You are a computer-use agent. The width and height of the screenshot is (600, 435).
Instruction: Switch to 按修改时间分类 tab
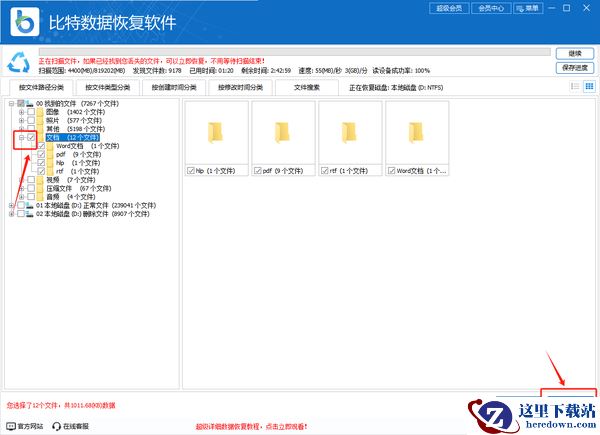click(x=240, y=88)
